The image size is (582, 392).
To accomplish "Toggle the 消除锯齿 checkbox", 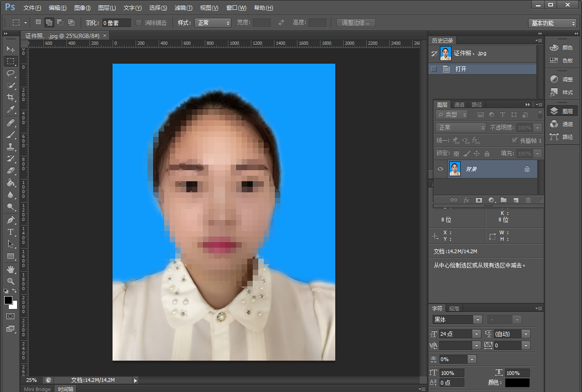I will (x=139, y=23).
